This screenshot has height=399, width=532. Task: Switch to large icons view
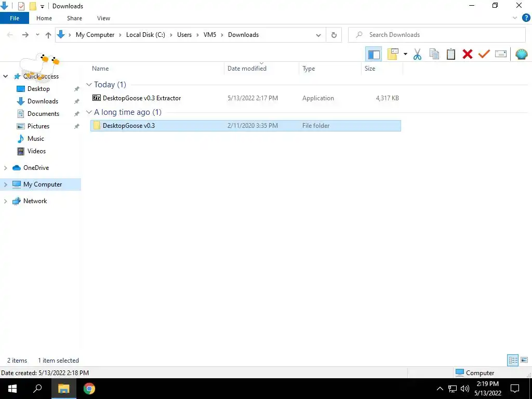[x=524, y=360]
